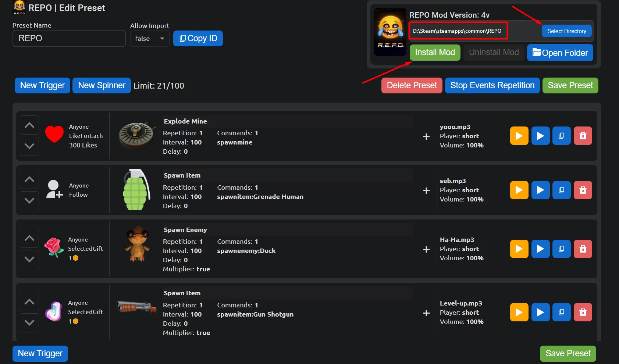Image resolution: width=619 pixels, height=364 pixels.
Task: Click the Ha-Ha.mp3 sound label
Action: [457, 240]
